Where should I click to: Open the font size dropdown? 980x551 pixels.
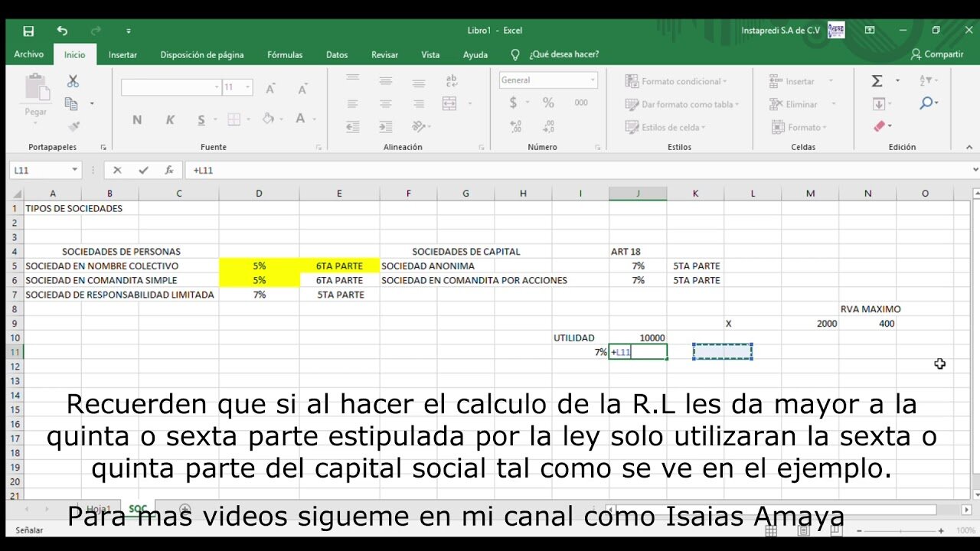click(x=247, y=88)
